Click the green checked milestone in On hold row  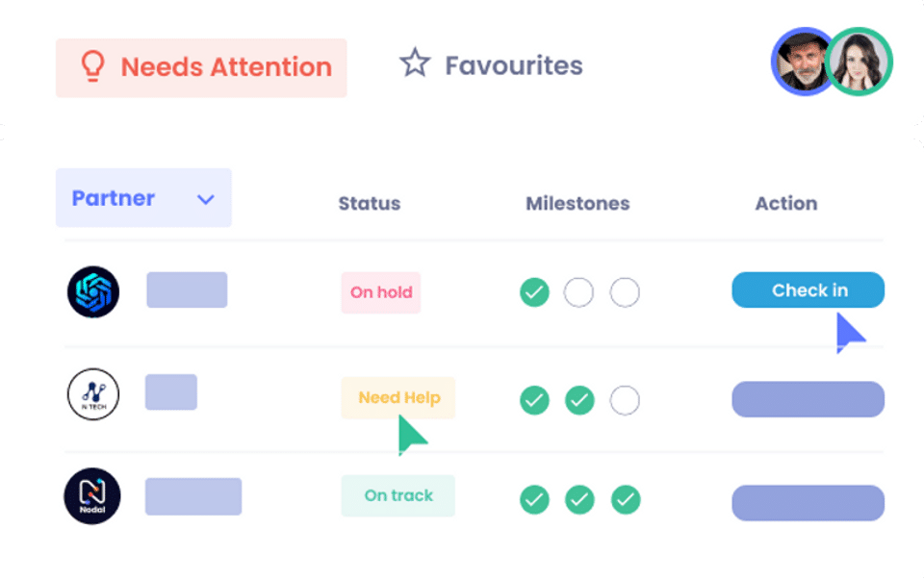(x=534, y=292)
